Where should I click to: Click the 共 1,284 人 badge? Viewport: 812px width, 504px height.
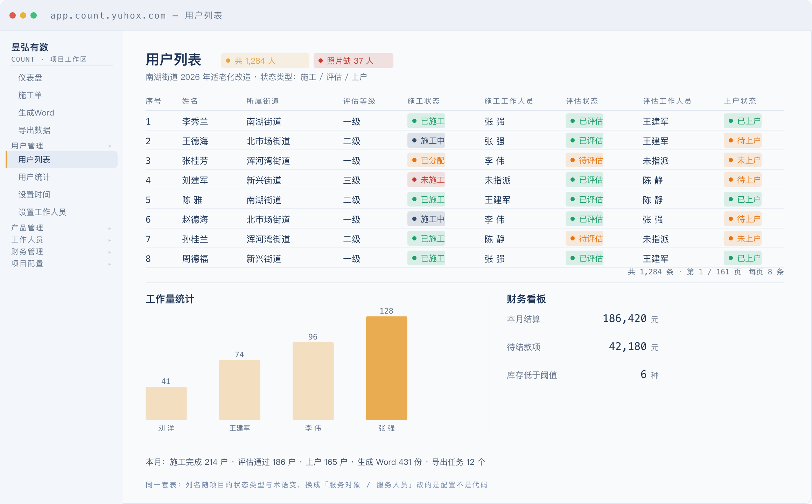click(265, 61)
